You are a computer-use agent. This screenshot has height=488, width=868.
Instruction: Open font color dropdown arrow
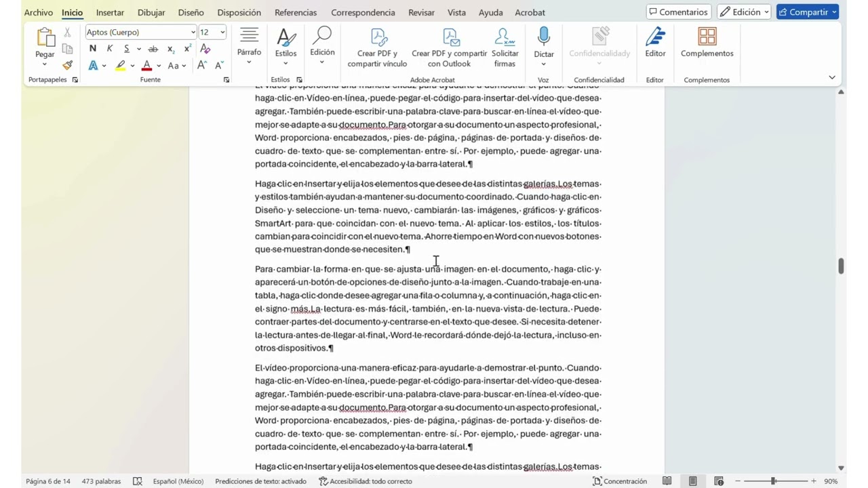pos(159,66)
